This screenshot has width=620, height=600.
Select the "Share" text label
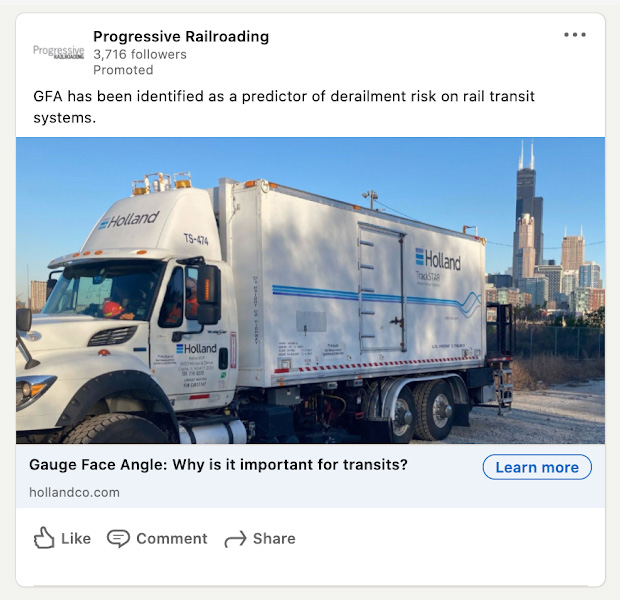(274, 539)
